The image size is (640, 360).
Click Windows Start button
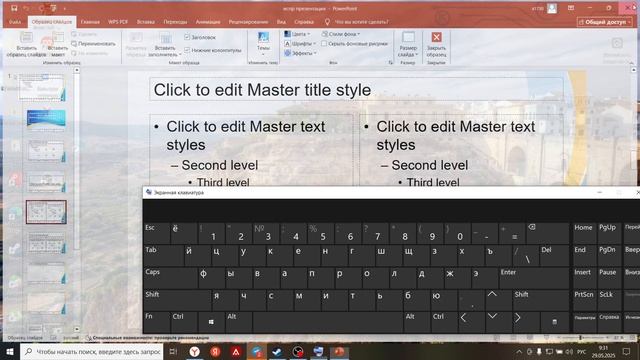click(x=10, y=351)
